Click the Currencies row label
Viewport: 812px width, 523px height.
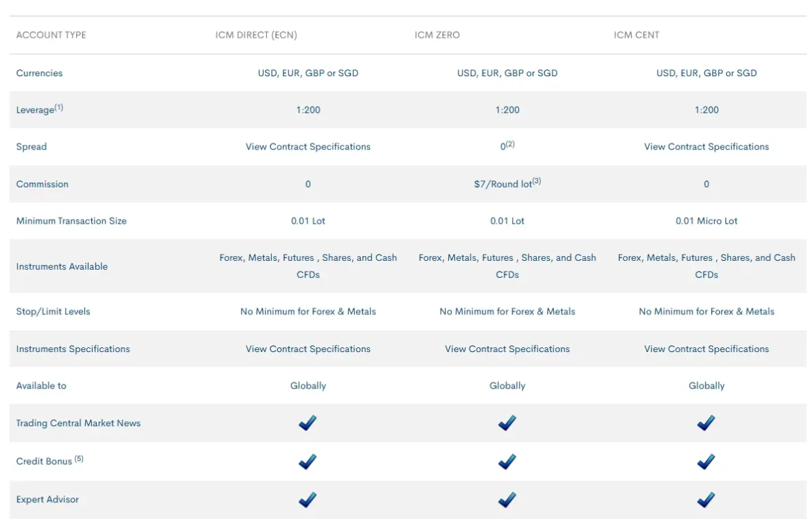coord(39,73)
